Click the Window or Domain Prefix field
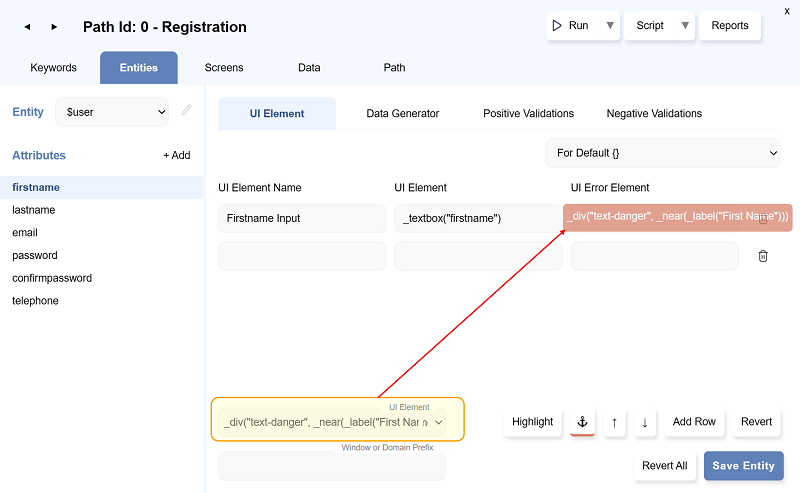Screen dimensions: 800x493 [x=332, y=466]
